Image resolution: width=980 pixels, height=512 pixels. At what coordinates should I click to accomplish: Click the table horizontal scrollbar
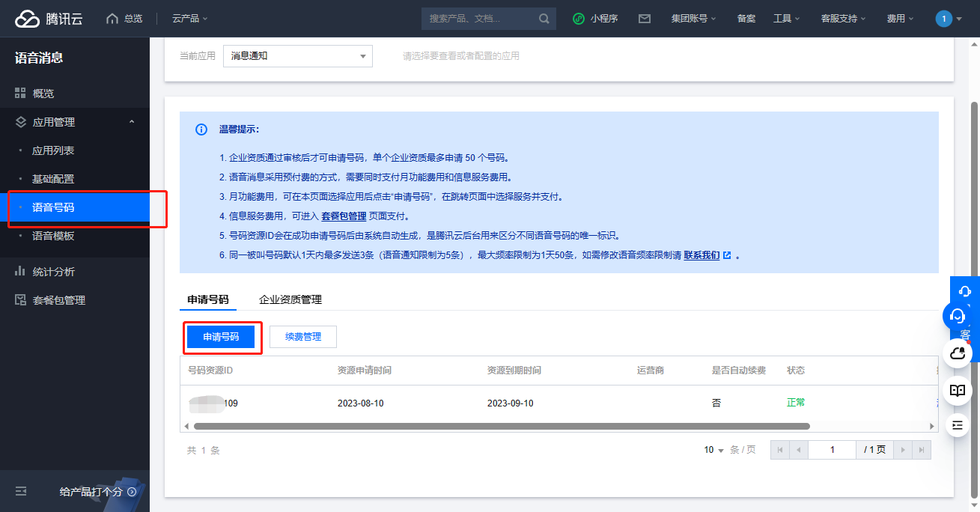(501, 426)
